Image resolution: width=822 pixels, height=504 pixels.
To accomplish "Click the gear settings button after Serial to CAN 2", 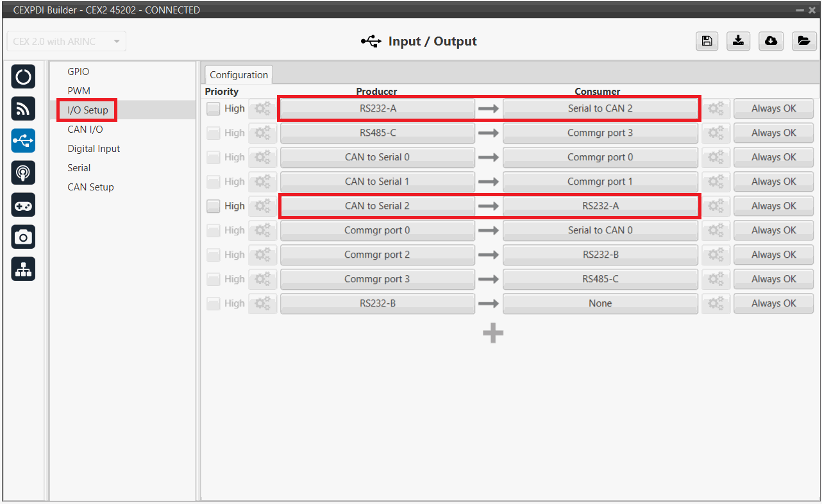I will click(x=716, y=109).
